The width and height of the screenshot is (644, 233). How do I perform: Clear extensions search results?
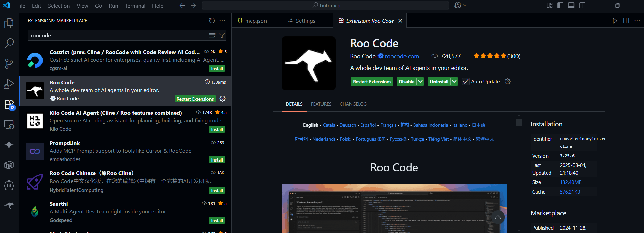click(x=212, y=35)
